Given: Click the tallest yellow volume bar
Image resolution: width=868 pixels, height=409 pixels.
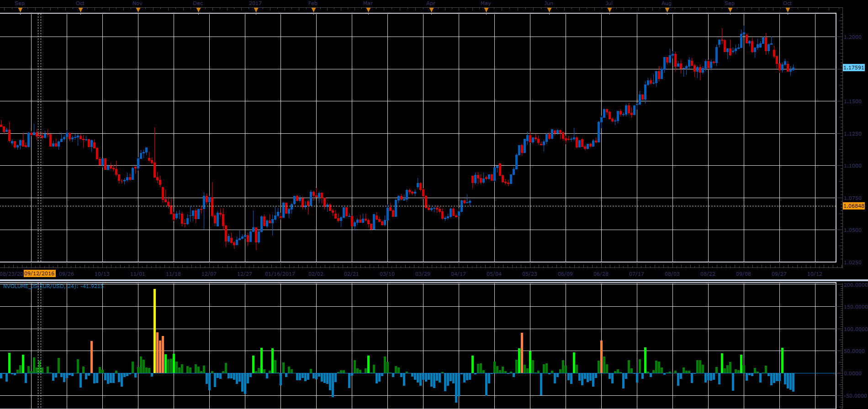Looking at the screenshot, I should 154,331.
